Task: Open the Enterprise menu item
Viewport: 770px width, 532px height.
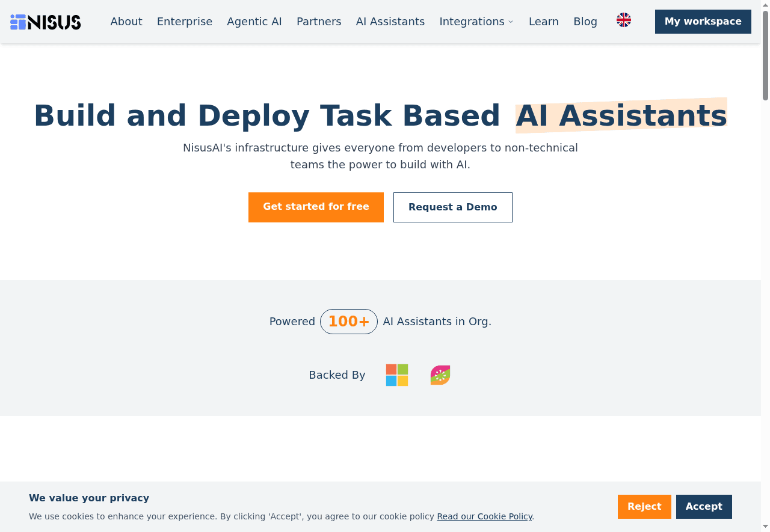Action: (185, 21)
